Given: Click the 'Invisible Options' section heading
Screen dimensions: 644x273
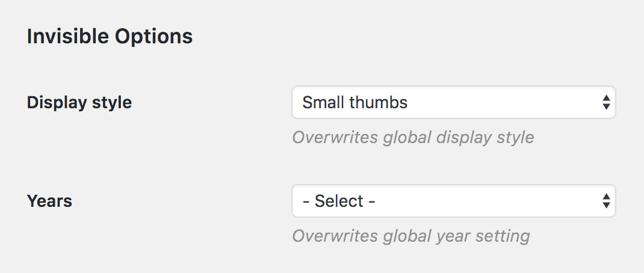Looking at the screenshot, I should (x=110, y=37).
